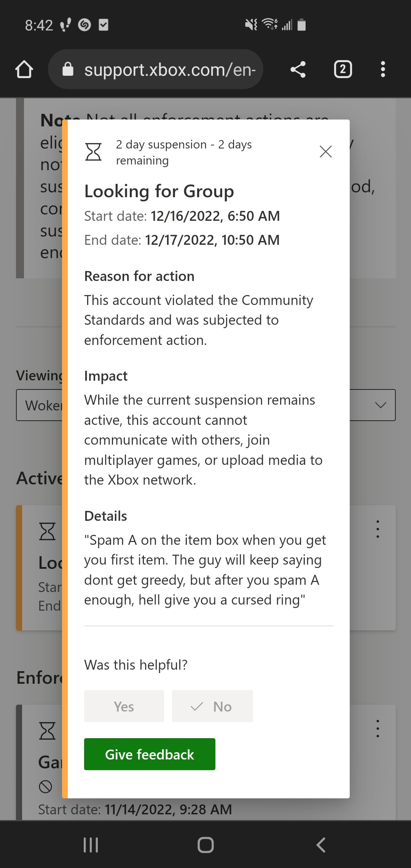Open the browser three-dot overflow menu
This screenshot has height=868, width=411.
click(x=383, y=69)
